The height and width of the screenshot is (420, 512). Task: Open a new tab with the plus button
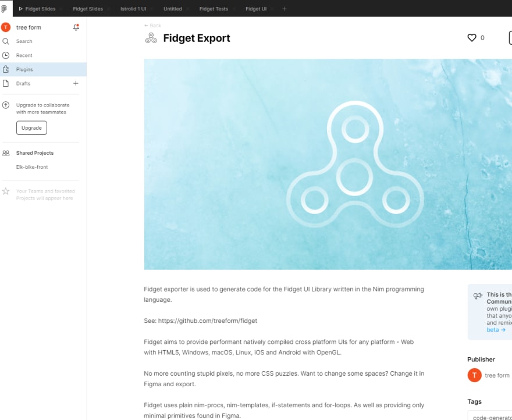pos(284,9)
